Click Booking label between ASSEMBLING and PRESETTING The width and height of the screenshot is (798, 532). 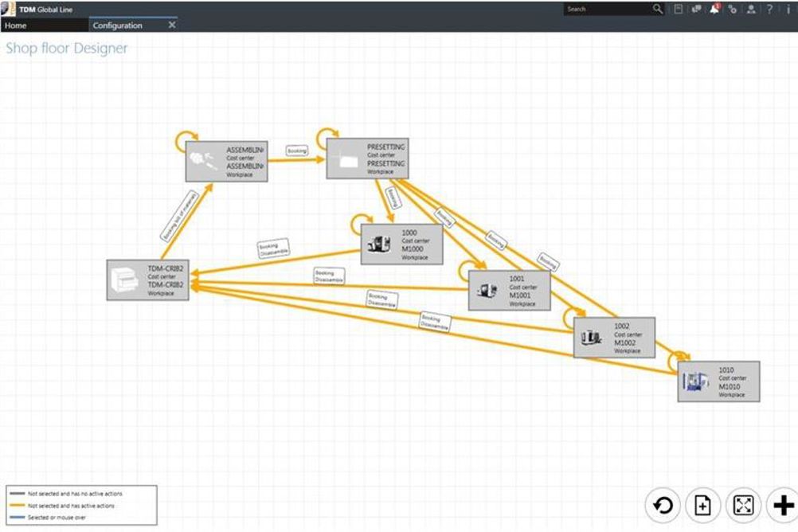pos(297,151)
